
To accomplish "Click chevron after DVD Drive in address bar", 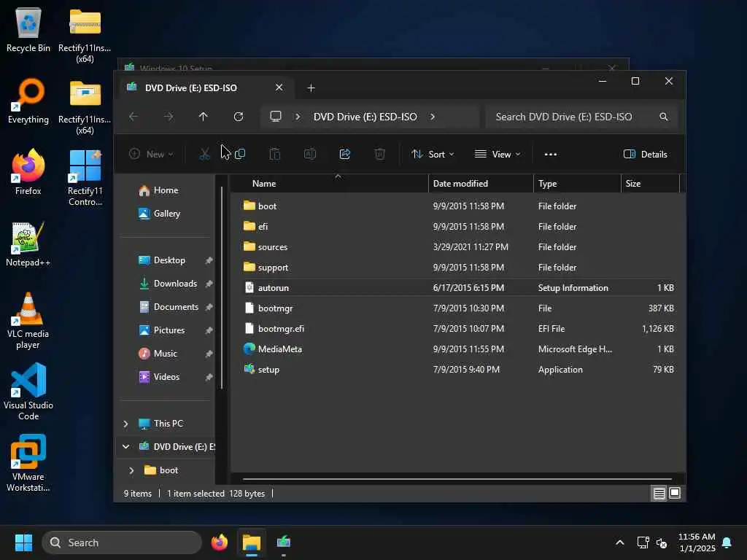I will (x=432, y=117).
